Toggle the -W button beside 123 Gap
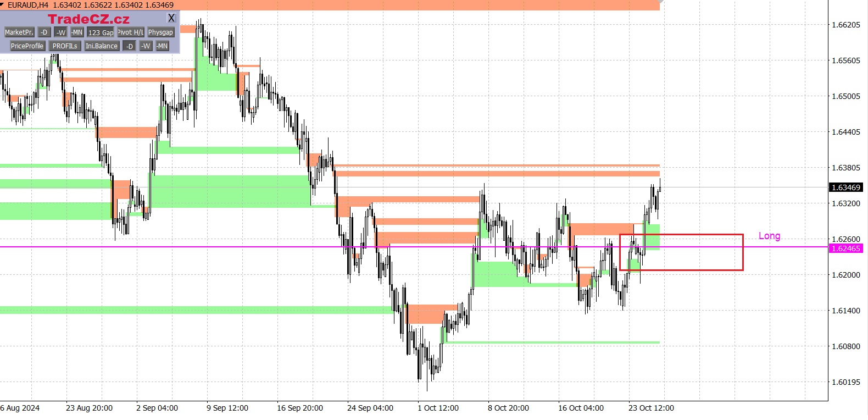868x420 pixels. click(x=61, y=32)
